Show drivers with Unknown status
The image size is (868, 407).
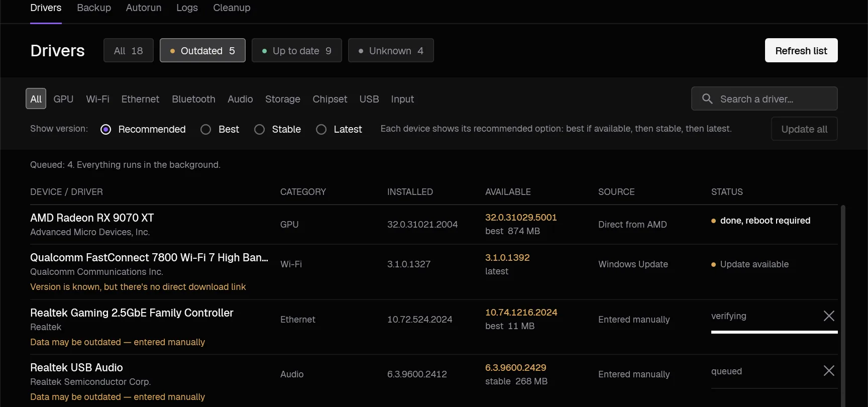click(x=391, y=50)
